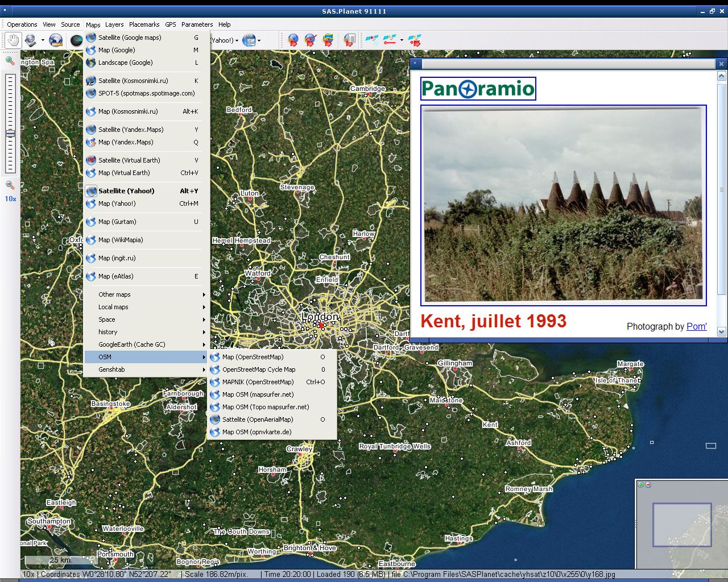Open the placemark manager list icon

[x=348, y=40]
